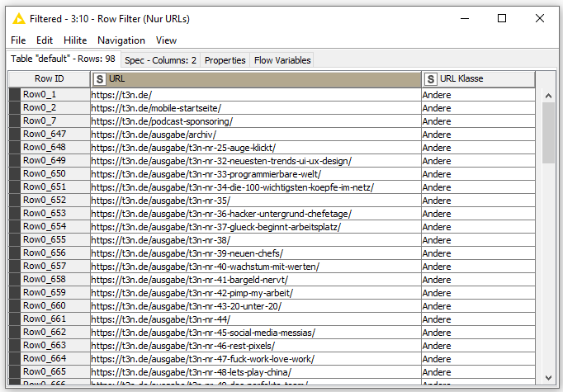Click the string type icon in URL Klasse header
The image size is (563, 392).
[x=431, y=79]
